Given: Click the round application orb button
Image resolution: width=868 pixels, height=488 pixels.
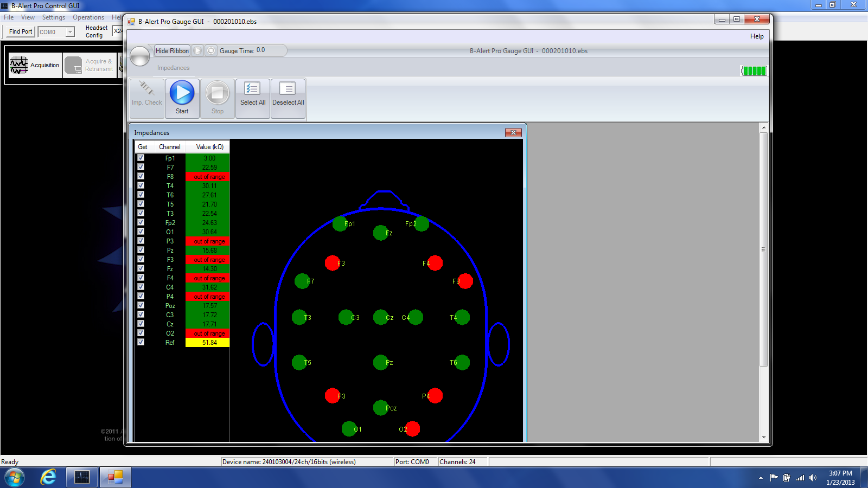Looking at the screenshot, I should click(140, 56).
